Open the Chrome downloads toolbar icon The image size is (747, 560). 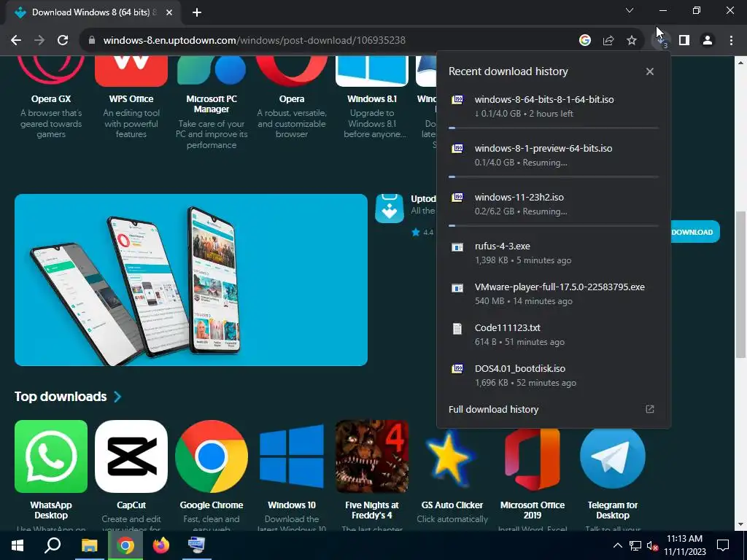click(x=661, y=41)
